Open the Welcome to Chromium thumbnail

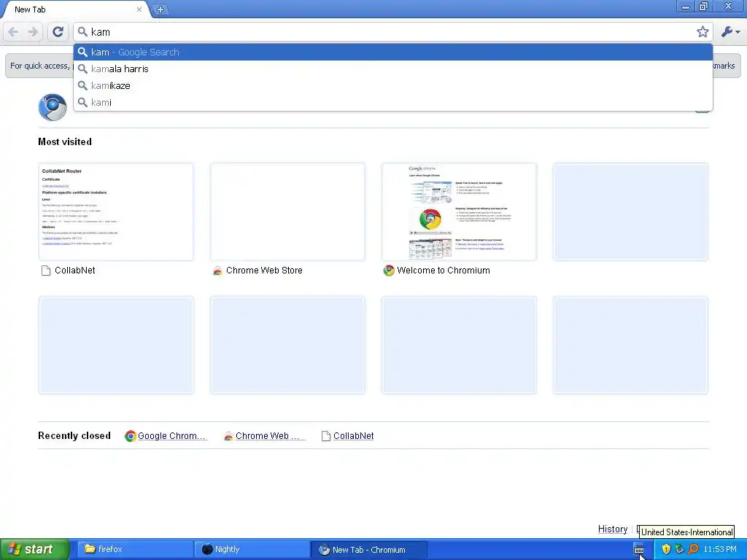click(x=460, y=212)
